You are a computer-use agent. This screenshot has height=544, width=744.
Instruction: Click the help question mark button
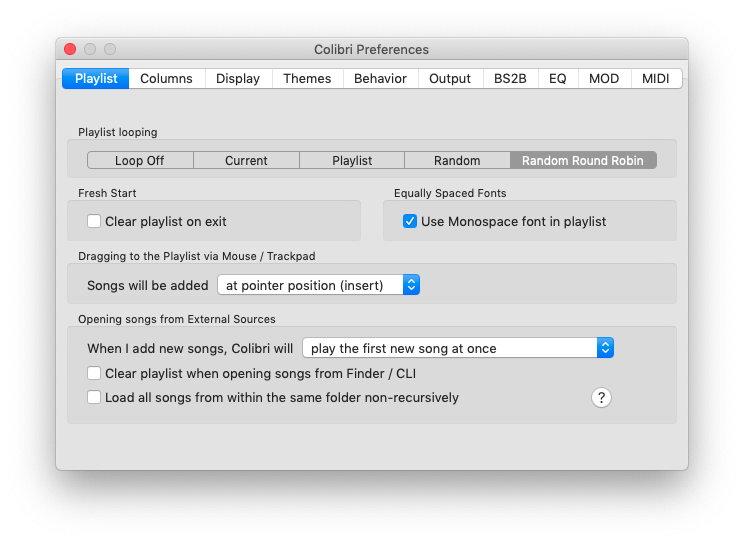click(x=601, y=397)
